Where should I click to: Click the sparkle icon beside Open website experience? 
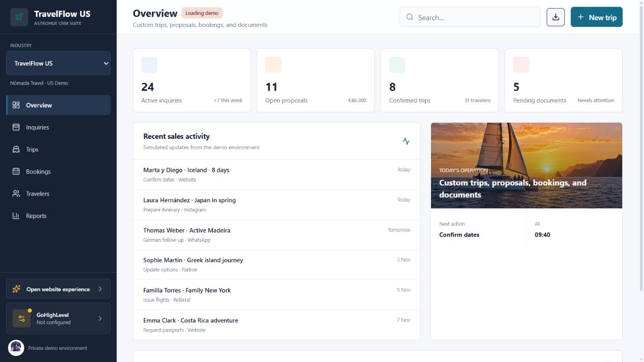pos(17,289)
